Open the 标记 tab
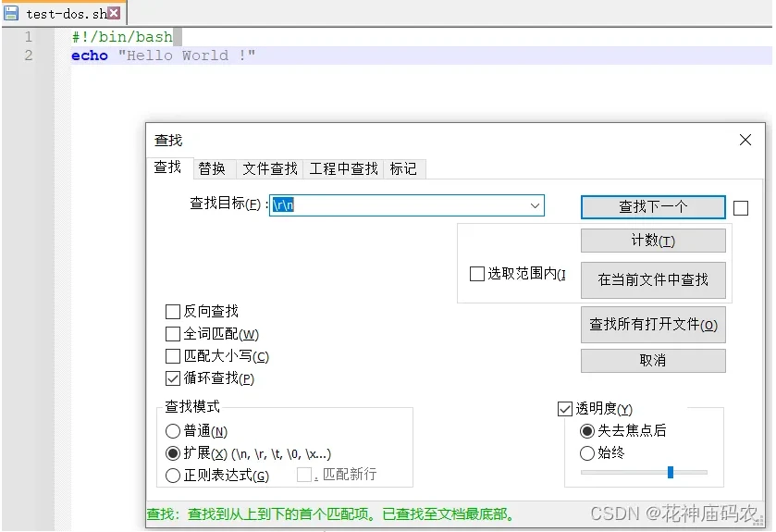 403,168
